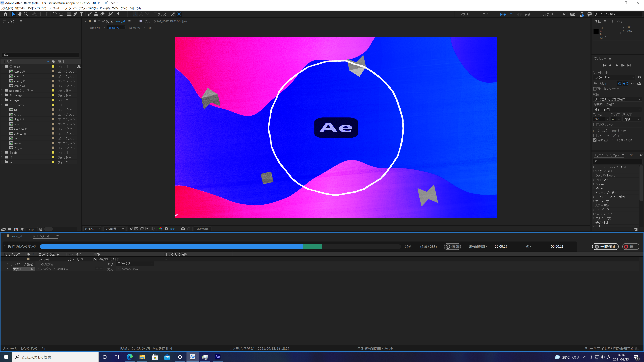Open the ログ エラーのみ dropdown
644x362 pixels.
click(135, 264)
